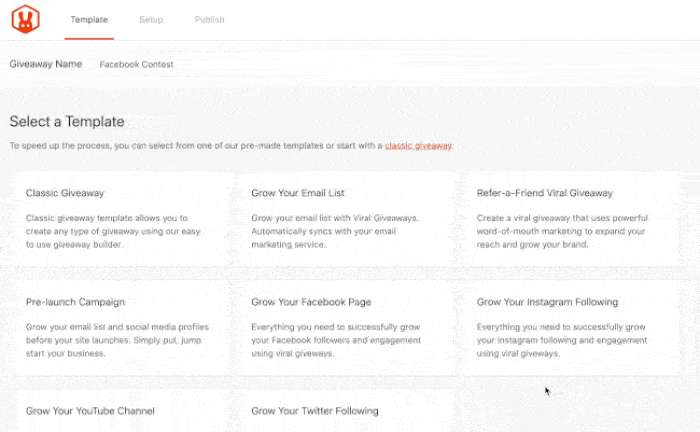700x432 pixels.
Task: Pick the Grow Your Instagram Following template
Action: [x=547, y=302]
